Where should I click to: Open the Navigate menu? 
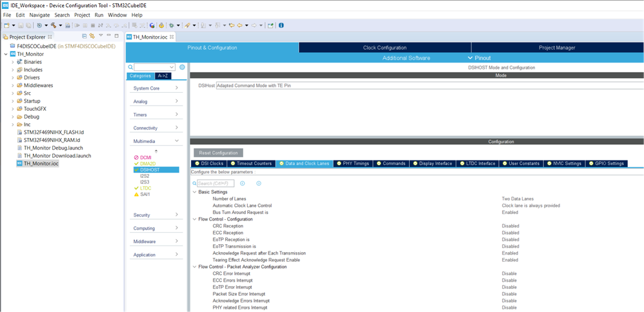pos(39,15)
